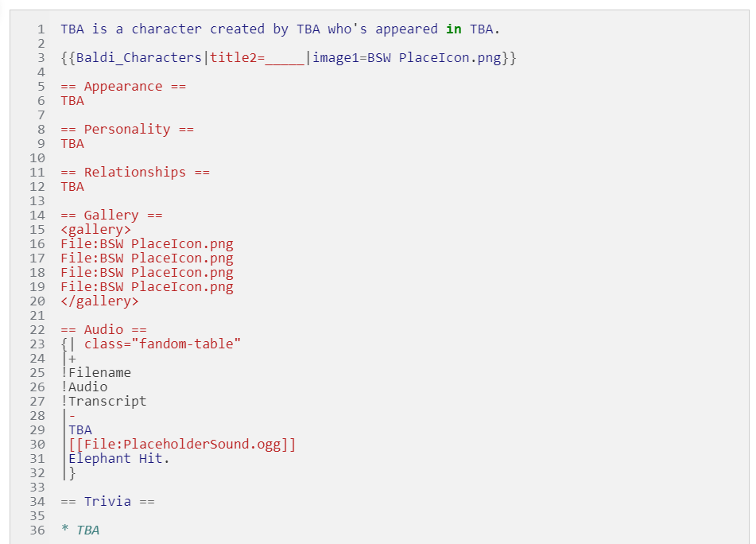Click the fandom-table class attribute
This screenshot has height=544, width=756.
pyautogui.click(x=162, y=344)
